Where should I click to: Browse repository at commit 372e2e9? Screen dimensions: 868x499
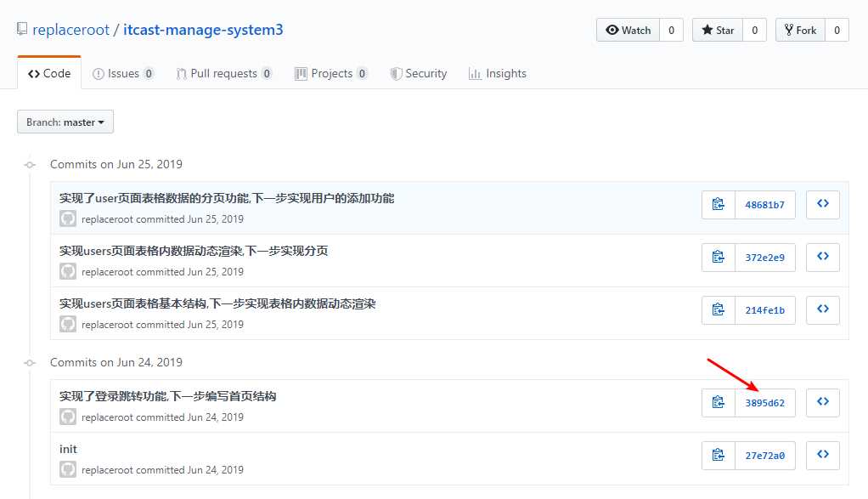tap(823, 257)
